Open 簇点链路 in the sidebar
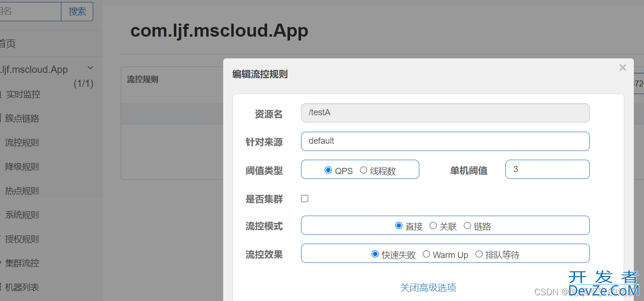This screenshot has height=301, width=644. point(22,119)
